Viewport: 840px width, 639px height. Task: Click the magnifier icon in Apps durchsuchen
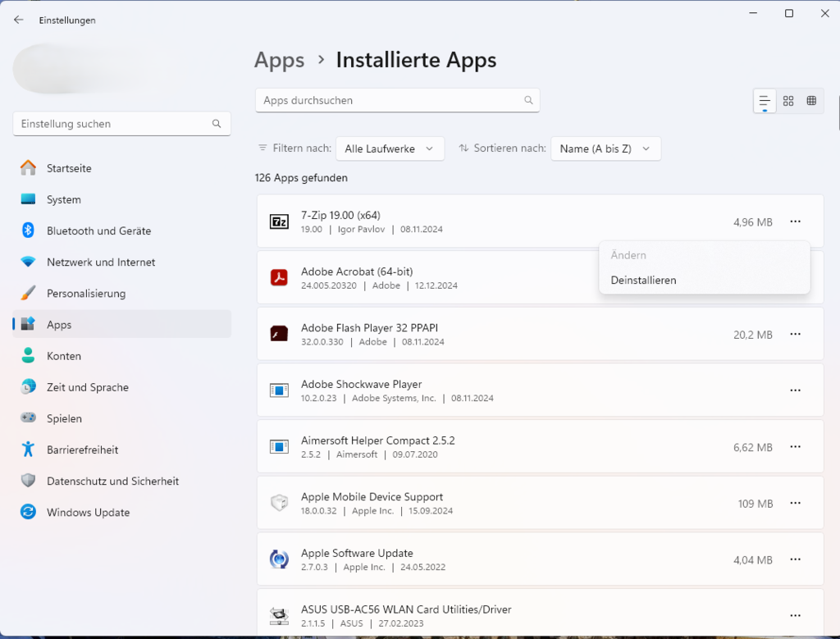click(529, 100)
